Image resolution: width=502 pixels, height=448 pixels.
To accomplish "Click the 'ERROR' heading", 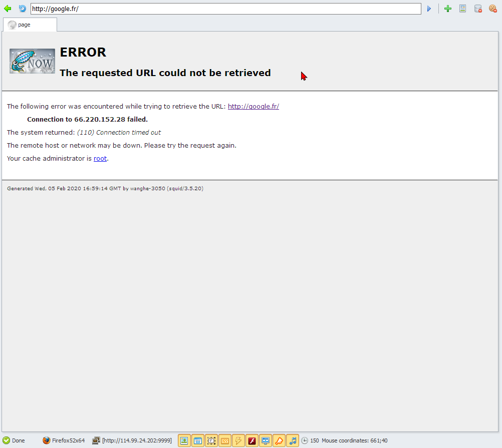I will click(x=83, y=52).
